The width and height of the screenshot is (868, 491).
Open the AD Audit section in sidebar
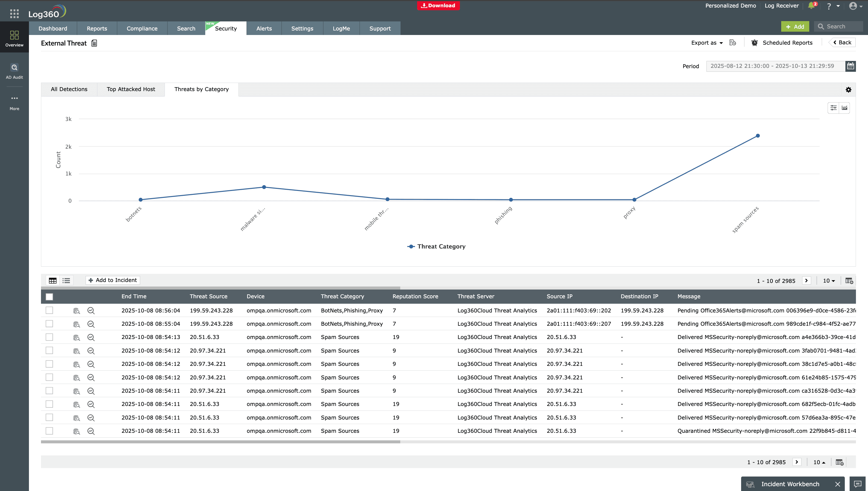pyautogui.click(x=14, y=71)
